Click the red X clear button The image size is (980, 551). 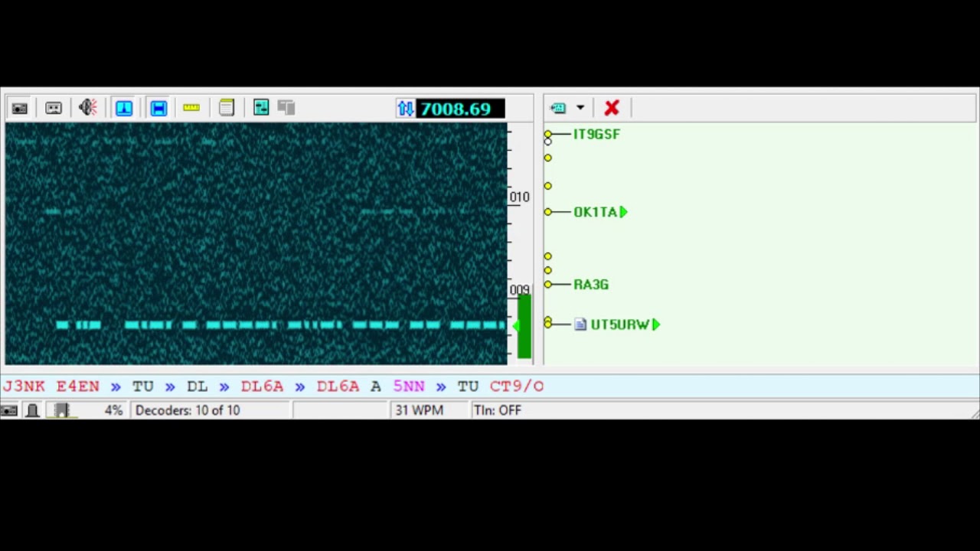tap(612, 108)
